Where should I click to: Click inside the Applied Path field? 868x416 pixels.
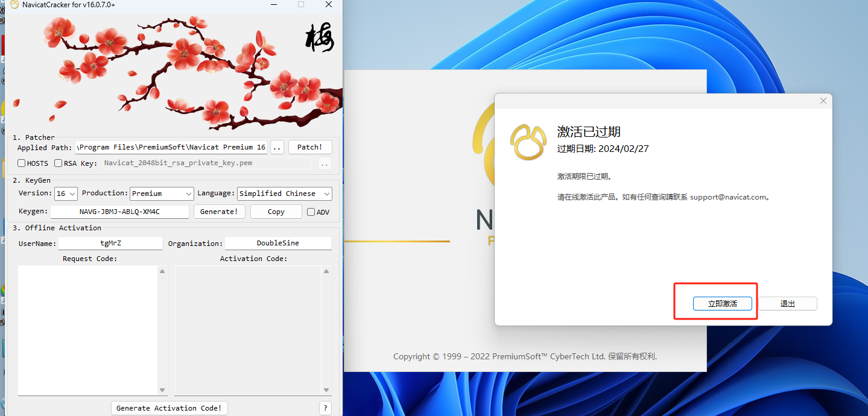tap(171, 147)
